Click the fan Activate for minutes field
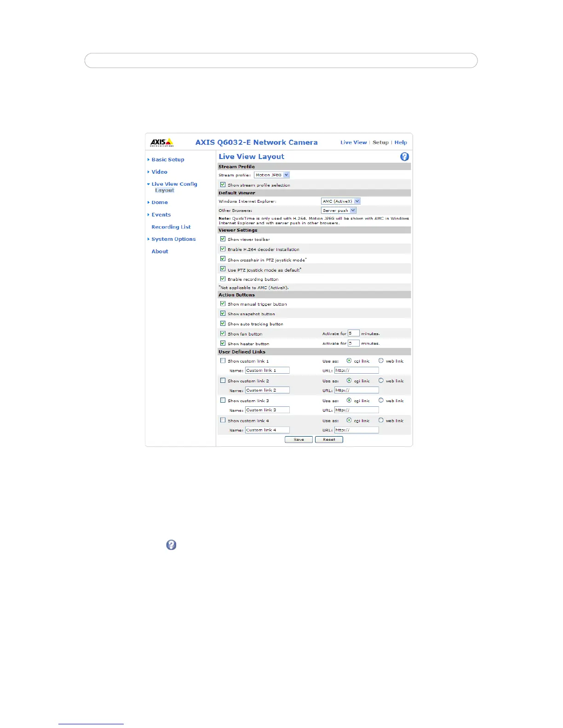The width and height of the screenshot is (563, 728). 354,333
